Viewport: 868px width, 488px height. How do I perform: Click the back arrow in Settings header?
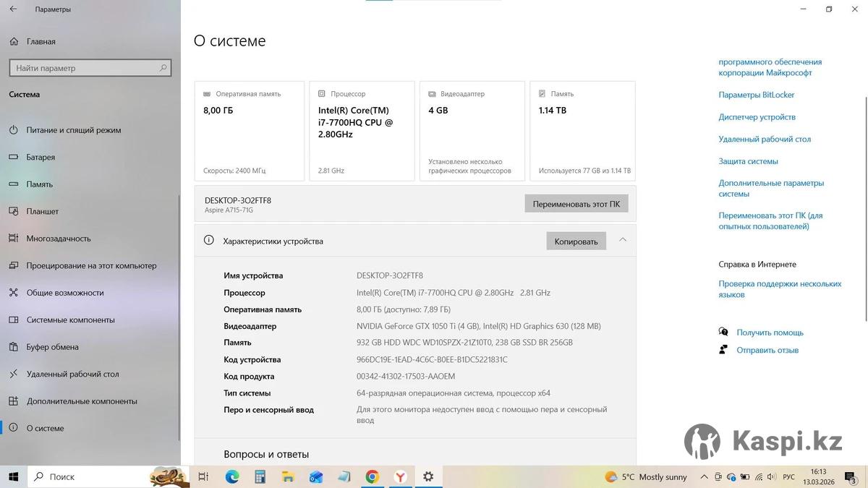coord(13,9)
